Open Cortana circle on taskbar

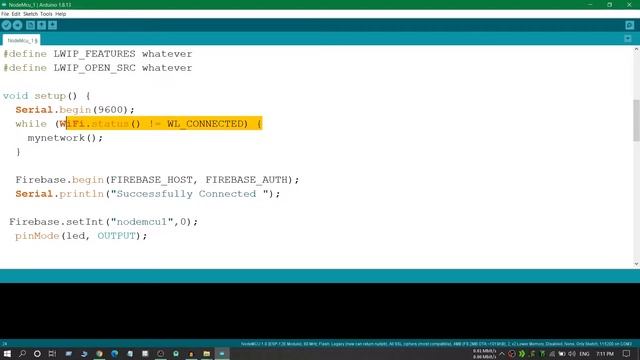tap(37, 353)
